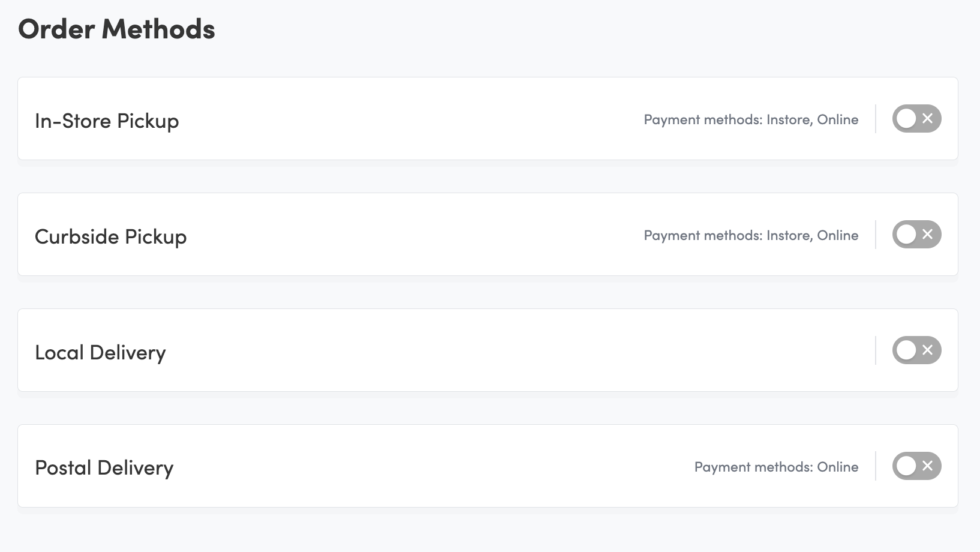Click In-Store Pickup's payment methods text
This screenshot has width=980, height=552.
(751, 119)
